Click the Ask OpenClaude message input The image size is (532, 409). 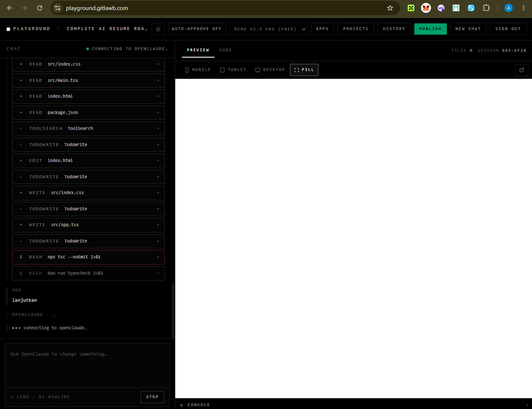(87, 365)
